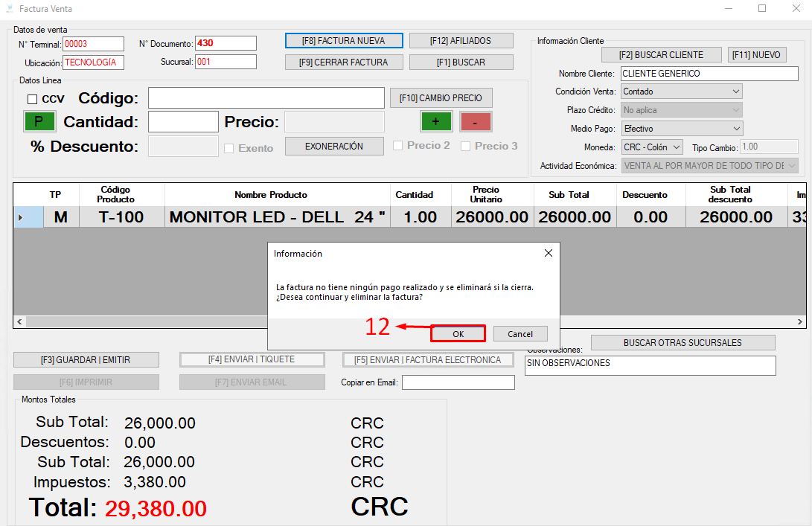Confirm with OK in the Información dialog
This screenshot has height=526, width=812.
click(x=458, y=334)
